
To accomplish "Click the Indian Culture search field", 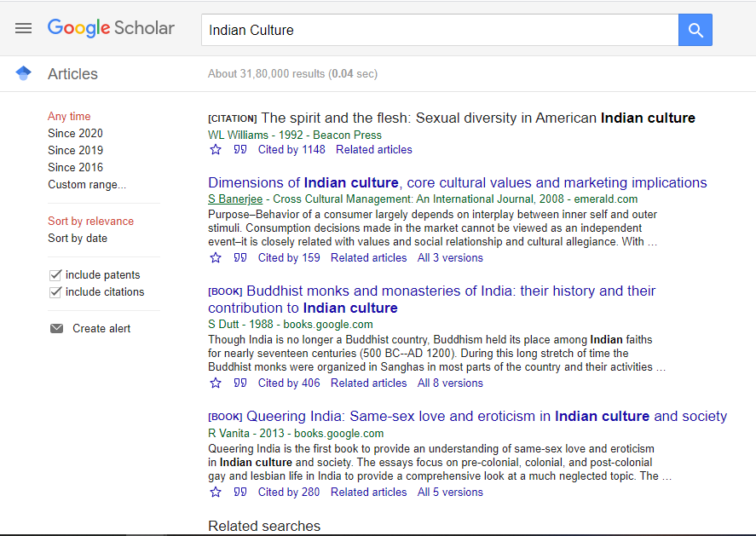I will [x=440, y=30].
